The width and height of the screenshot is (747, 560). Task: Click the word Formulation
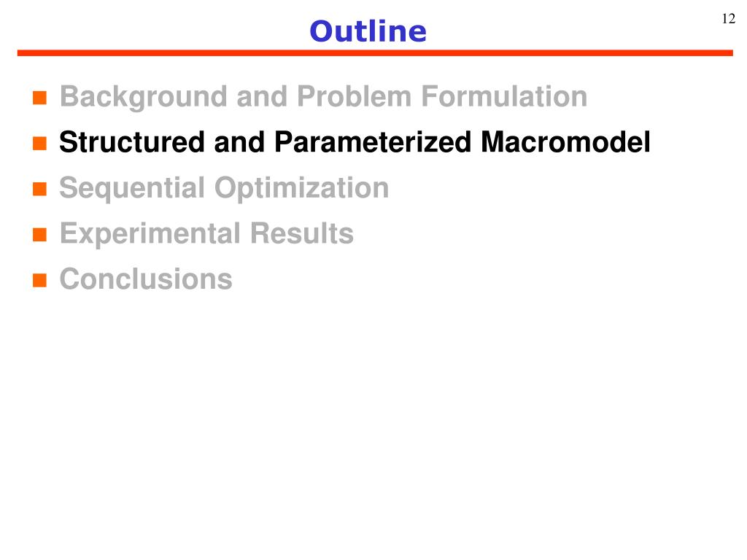[504, 96]
